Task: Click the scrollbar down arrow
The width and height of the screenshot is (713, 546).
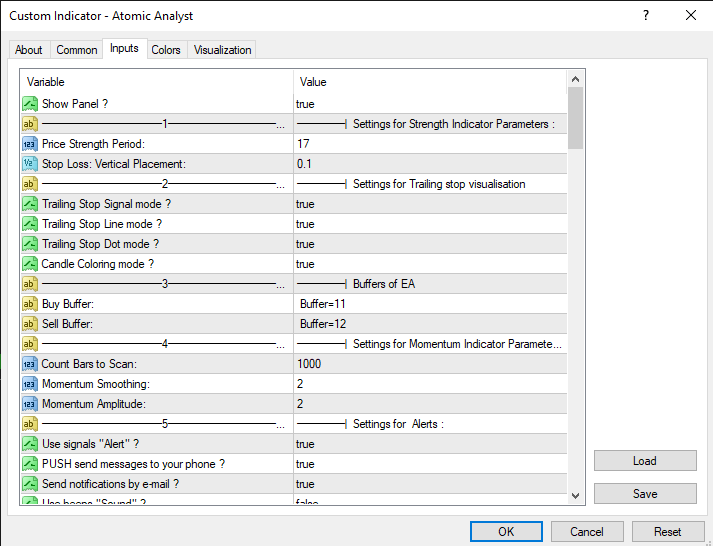Action: click(x=575, y=495)
